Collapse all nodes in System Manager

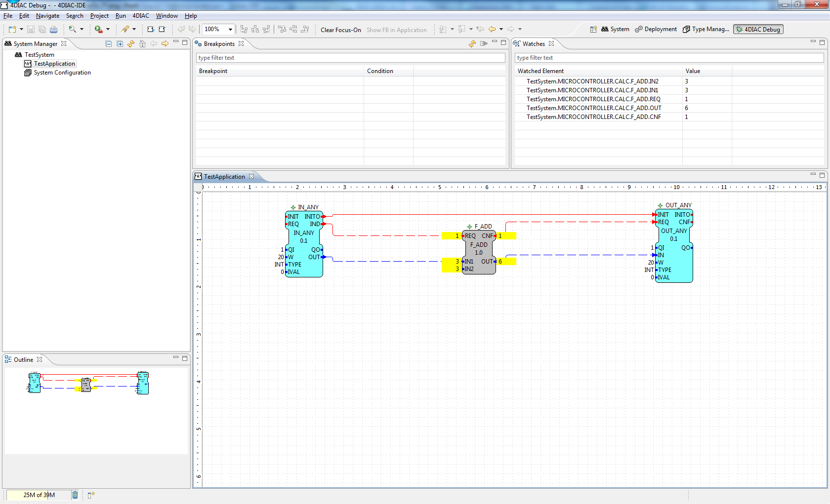point(108,43)
